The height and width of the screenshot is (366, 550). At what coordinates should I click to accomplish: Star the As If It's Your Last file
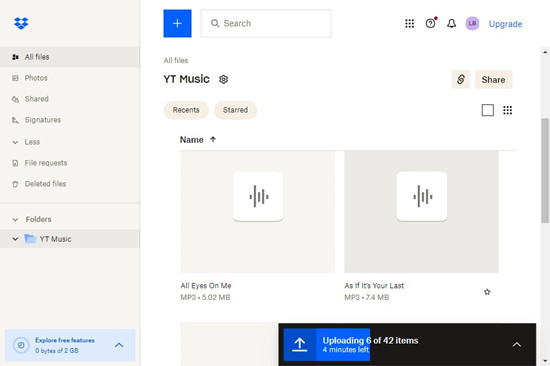[x=487, y=292]
